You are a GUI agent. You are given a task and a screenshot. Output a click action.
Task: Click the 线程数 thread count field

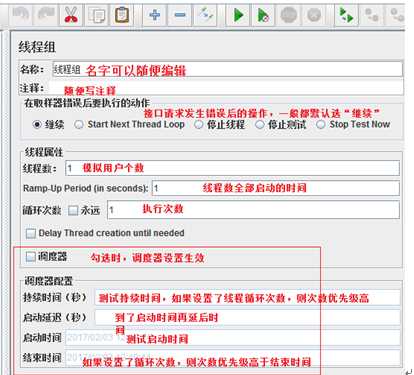[233, 168]
